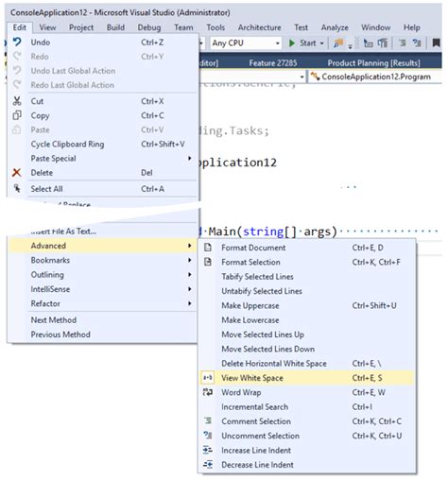Viewport: 448px width, 480px height.
Task: Open the Architecture menu
Action: 259,27
